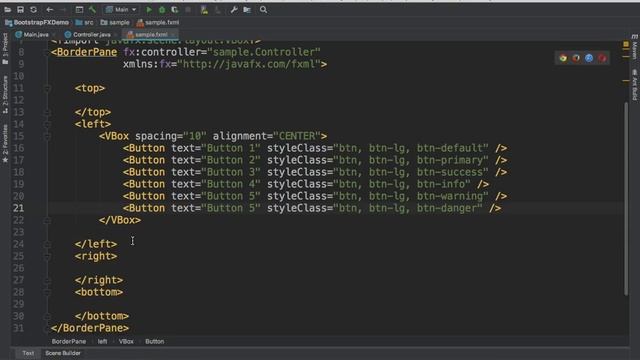The width and height of the screenshot is (640, 360).
Task: Preview file in Opera browser icon
Action: (x=602, y=58)
